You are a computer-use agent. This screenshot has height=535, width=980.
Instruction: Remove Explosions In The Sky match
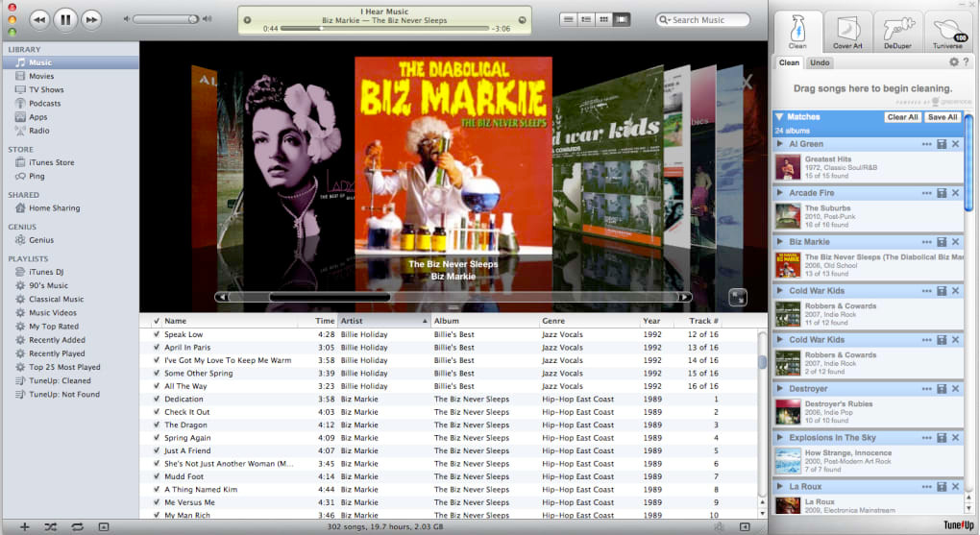coord(956,437)
